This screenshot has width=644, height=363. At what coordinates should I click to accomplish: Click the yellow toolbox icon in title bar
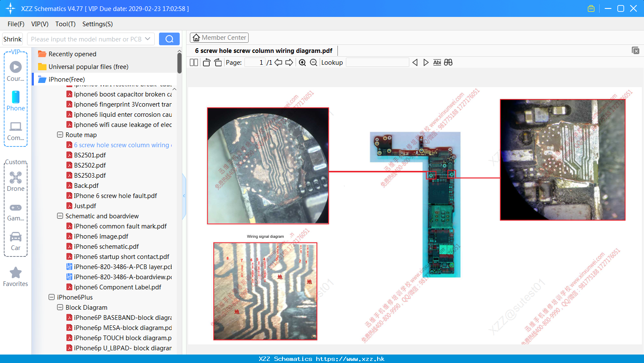[591, 8]
